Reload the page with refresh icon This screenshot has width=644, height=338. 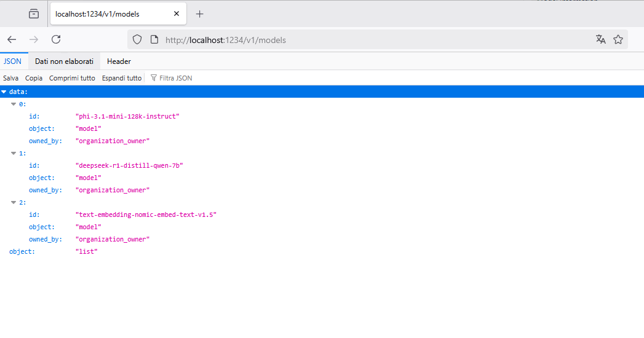pyautogui.click(x=56, y=39)
